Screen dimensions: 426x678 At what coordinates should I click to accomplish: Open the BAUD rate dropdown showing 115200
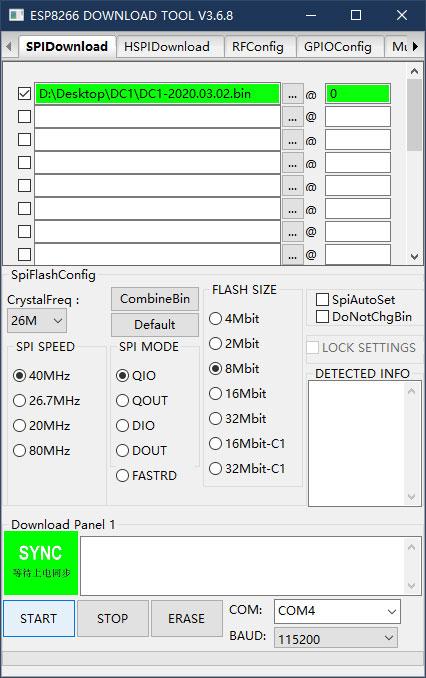click(336, 638)
